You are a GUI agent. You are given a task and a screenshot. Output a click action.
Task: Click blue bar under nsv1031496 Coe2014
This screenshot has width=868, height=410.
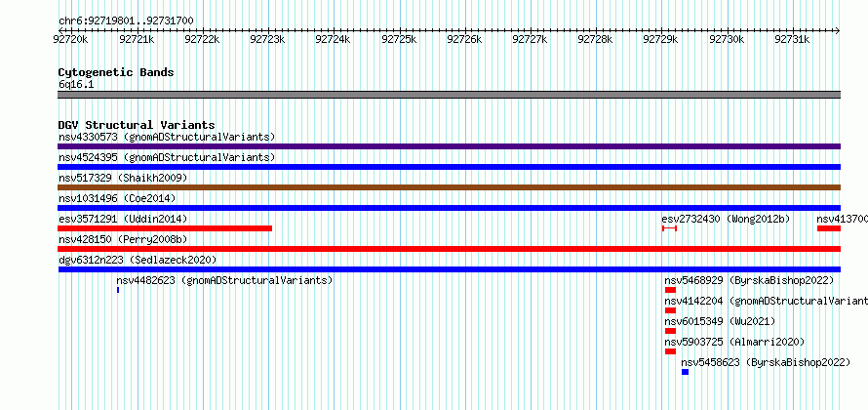(449, 208)
